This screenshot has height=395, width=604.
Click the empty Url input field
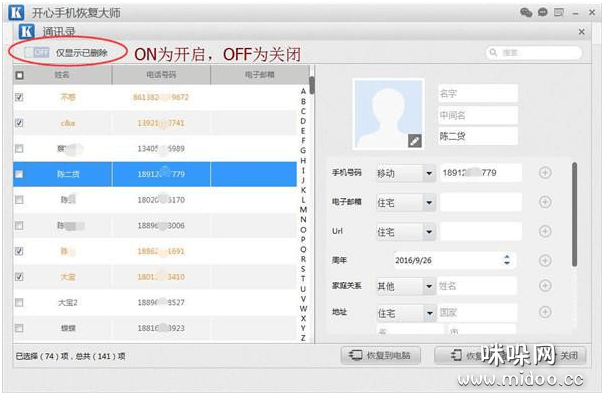pos(481,231)
